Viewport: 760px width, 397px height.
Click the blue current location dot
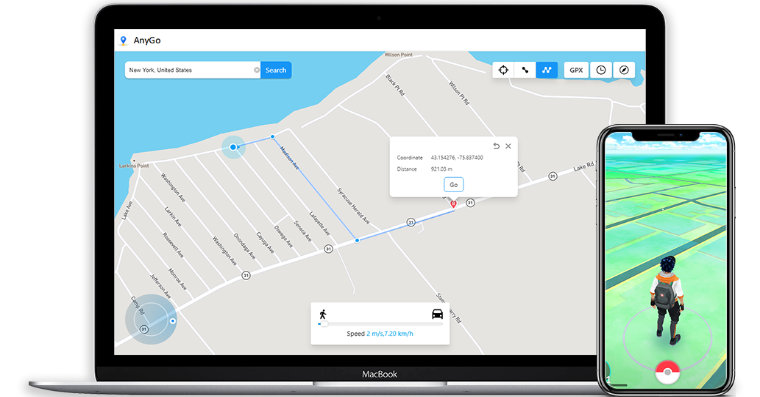click(x=233, y=147)
